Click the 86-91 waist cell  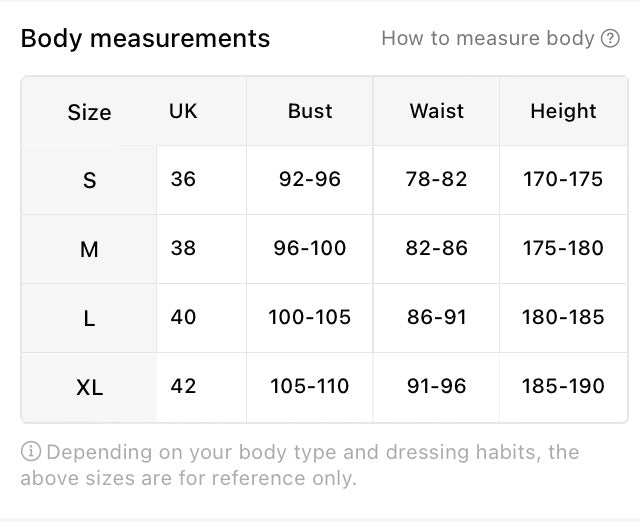[436, 317]
